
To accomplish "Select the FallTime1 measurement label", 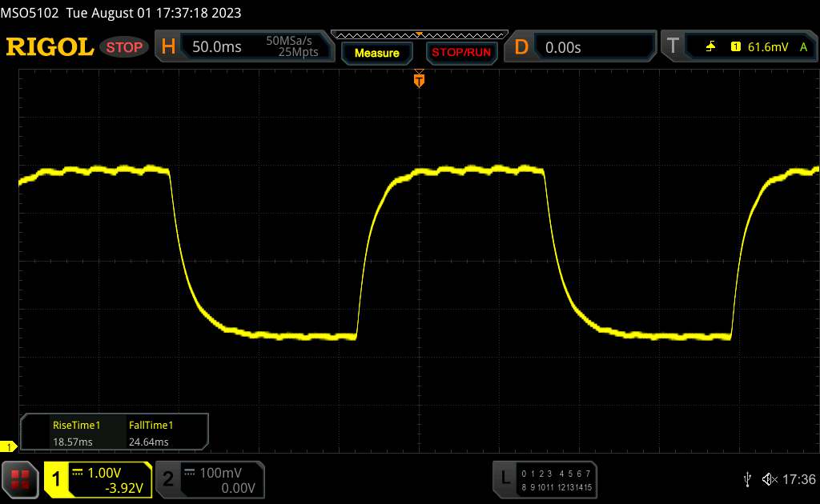I will coord(151,425).
